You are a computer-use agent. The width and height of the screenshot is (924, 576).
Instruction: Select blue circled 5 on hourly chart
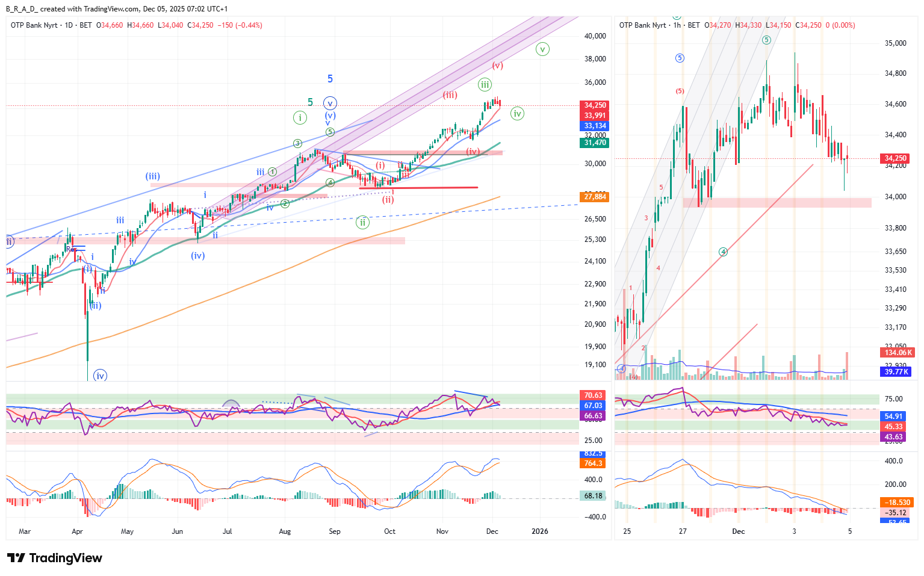680,58
